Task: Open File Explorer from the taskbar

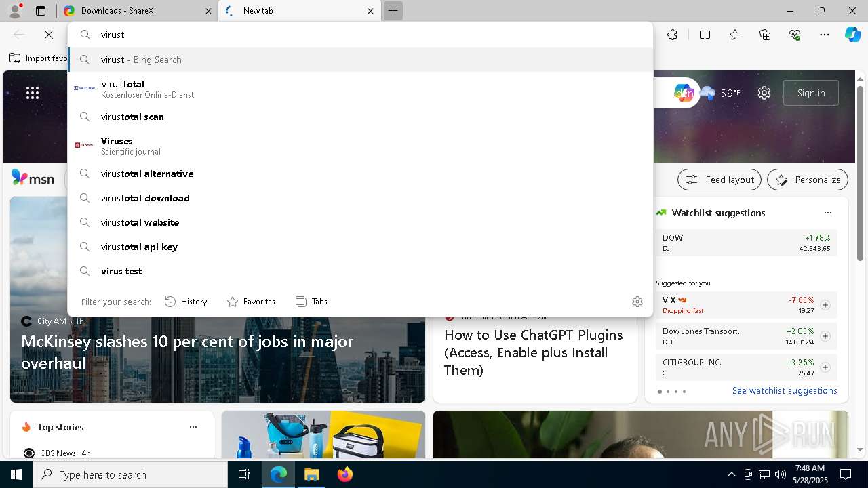Action: 311,474
